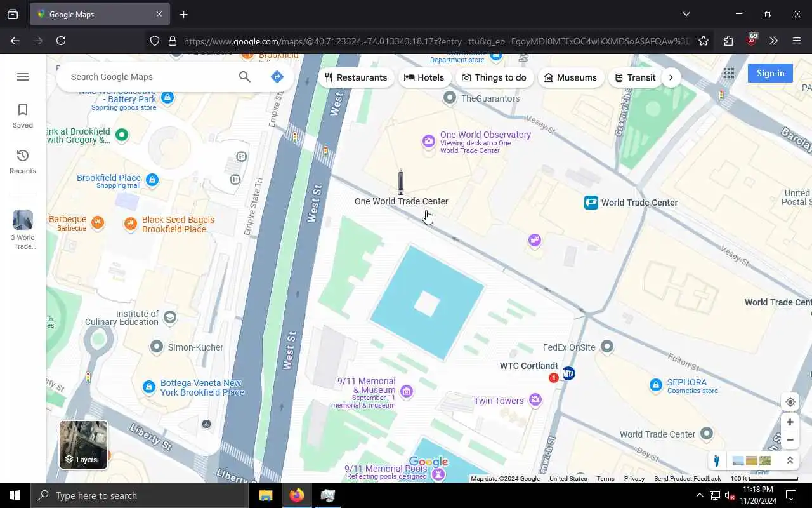Open the browser extensions puzzle icon
The width and height of the screenshot is (812, 508).
point(728,41)
